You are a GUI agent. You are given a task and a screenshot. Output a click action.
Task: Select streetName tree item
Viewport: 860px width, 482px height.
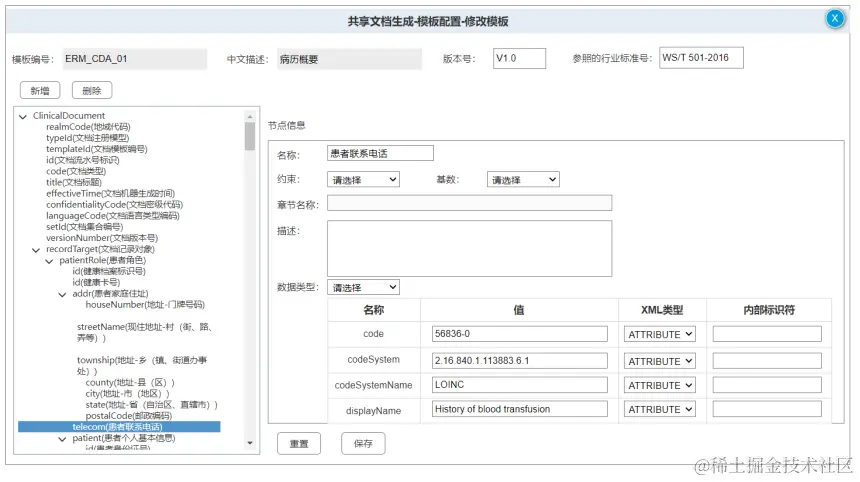(x=144, y=332)
